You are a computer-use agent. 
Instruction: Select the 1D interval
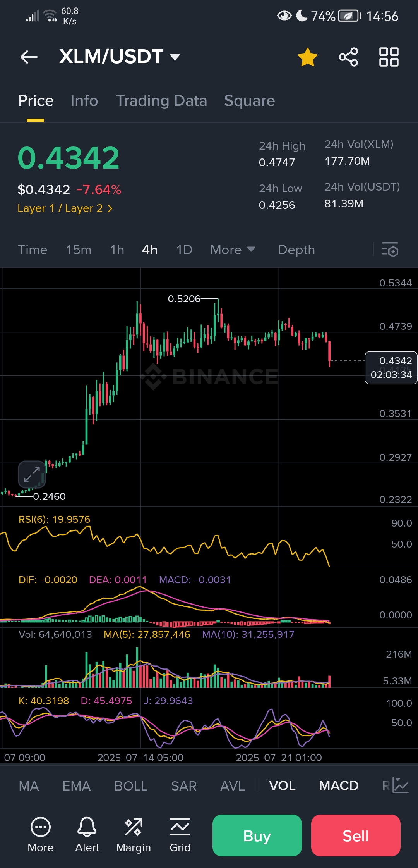(x=184, y=250)
